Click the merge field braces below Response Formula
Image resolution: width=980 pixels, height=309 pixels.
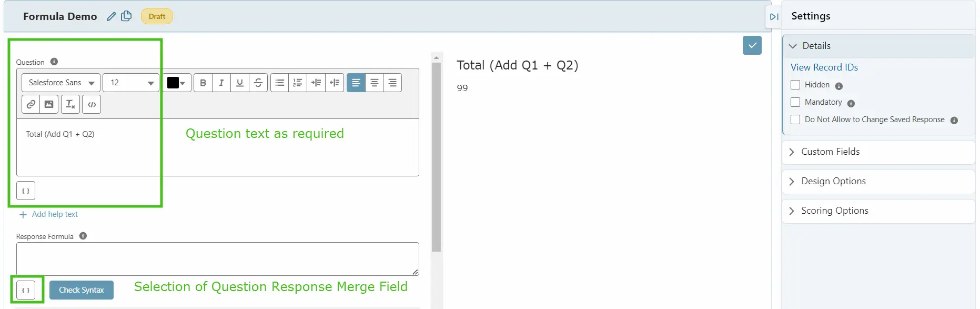point(25,290)
